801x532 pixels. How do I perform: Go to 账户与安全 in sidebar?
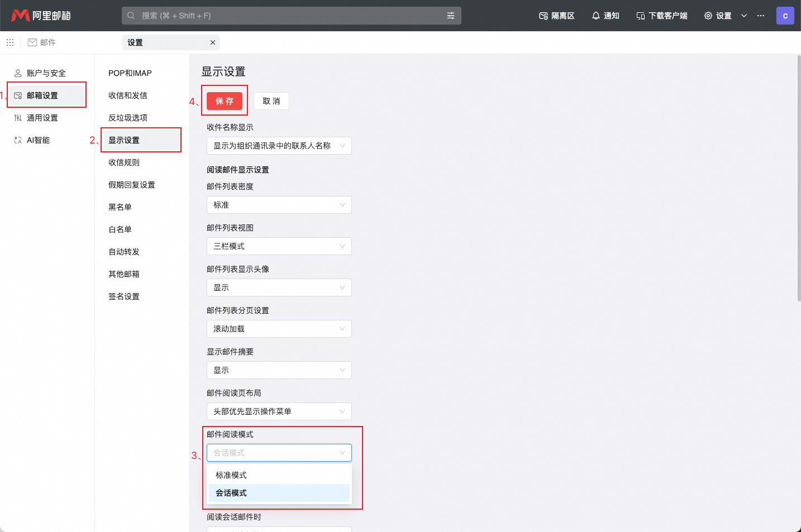(46, 73)
